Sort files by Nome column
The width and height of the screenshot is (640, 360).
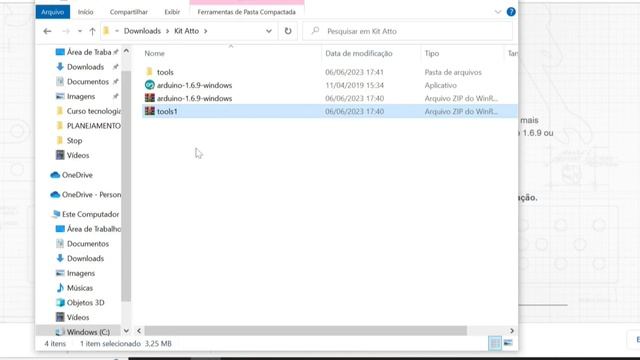(154, 53)
